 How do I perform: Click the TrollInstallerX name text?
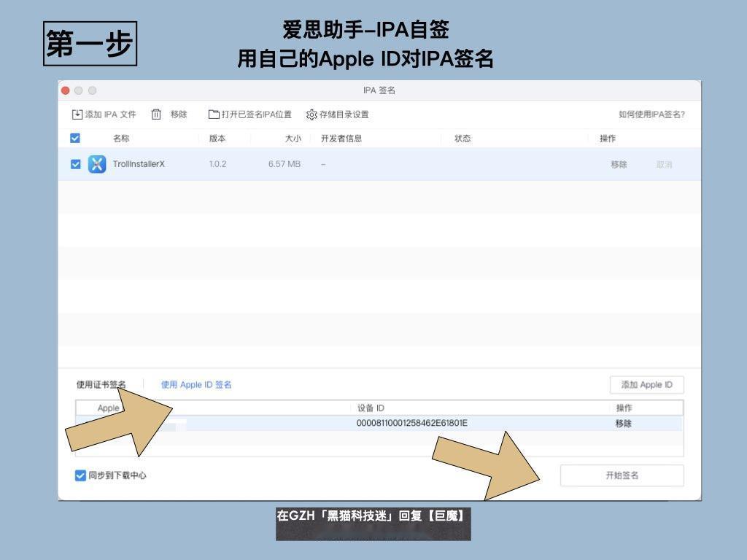click(x=139, y=164)
